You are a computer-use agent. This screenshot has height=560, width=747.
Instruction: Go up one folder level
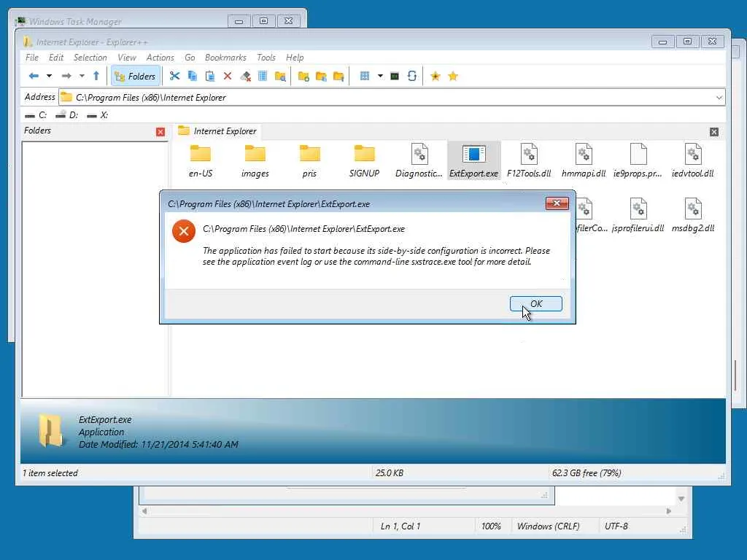[x=96, y=76]
